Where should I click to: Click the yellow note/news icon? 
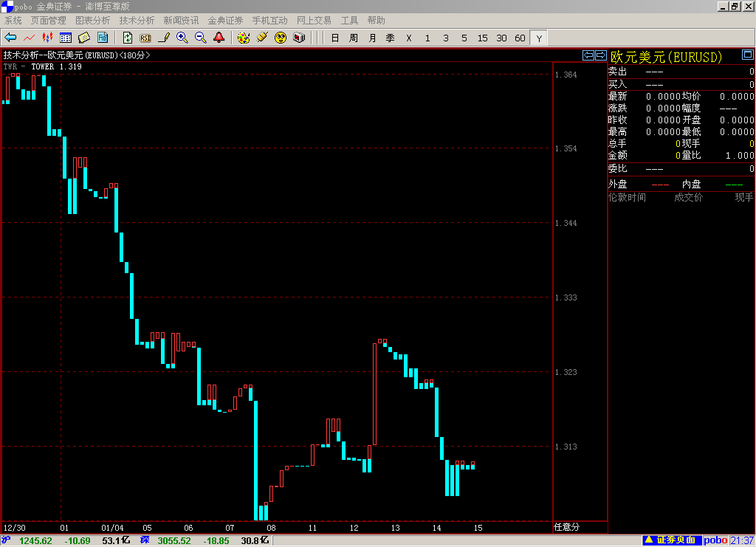click(x=84, y=38)
